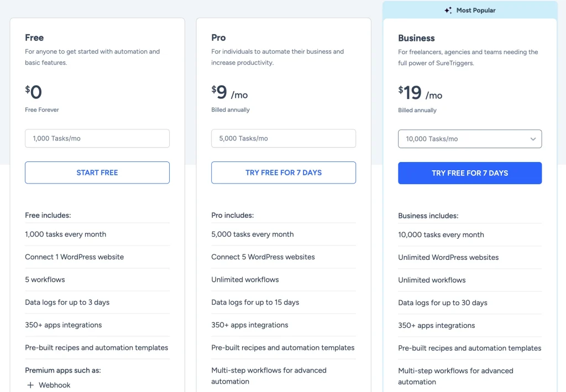Click the Most Popular badge

tap(470, 10)
